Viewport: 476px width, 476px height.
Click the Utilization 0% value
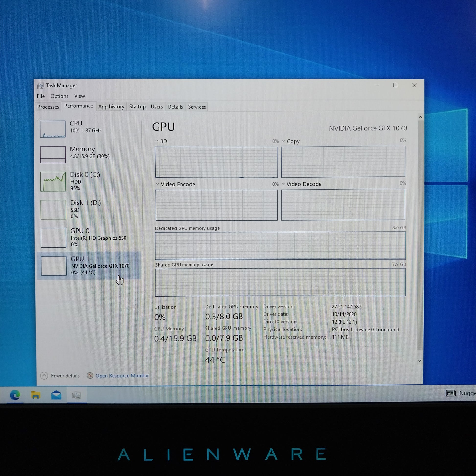[160, 317]
